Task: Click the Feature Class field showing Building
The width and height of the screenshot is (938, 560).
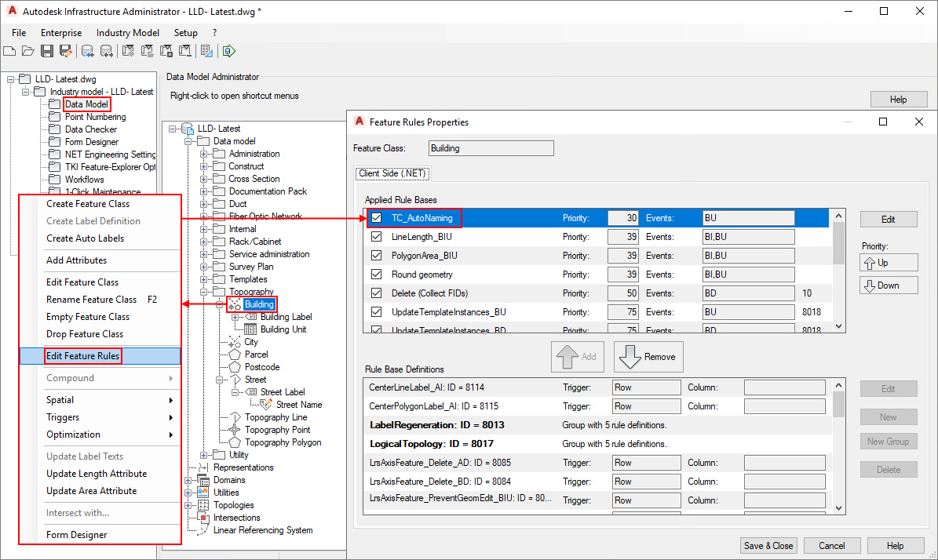Action: (491, 148)
